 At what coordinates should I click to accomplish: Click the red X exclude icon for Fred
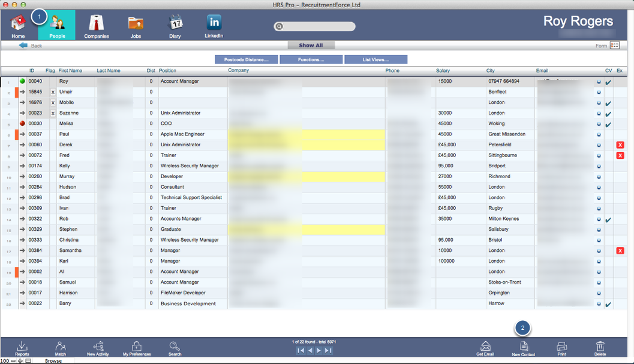click(620, 155)
